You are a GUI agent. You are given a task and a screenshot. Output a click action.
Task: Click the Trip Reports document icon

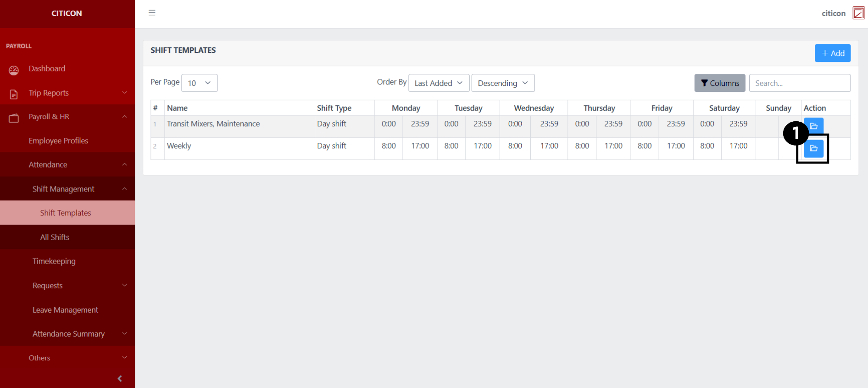pos(14,94)
